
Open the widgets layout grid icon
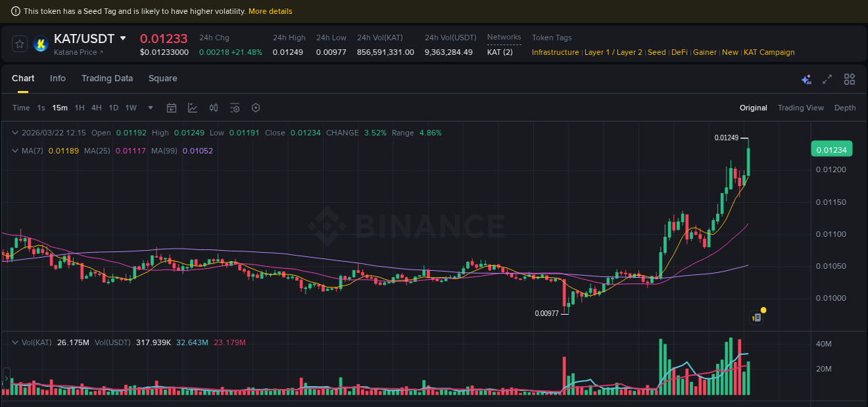click(x=849, y=79)
